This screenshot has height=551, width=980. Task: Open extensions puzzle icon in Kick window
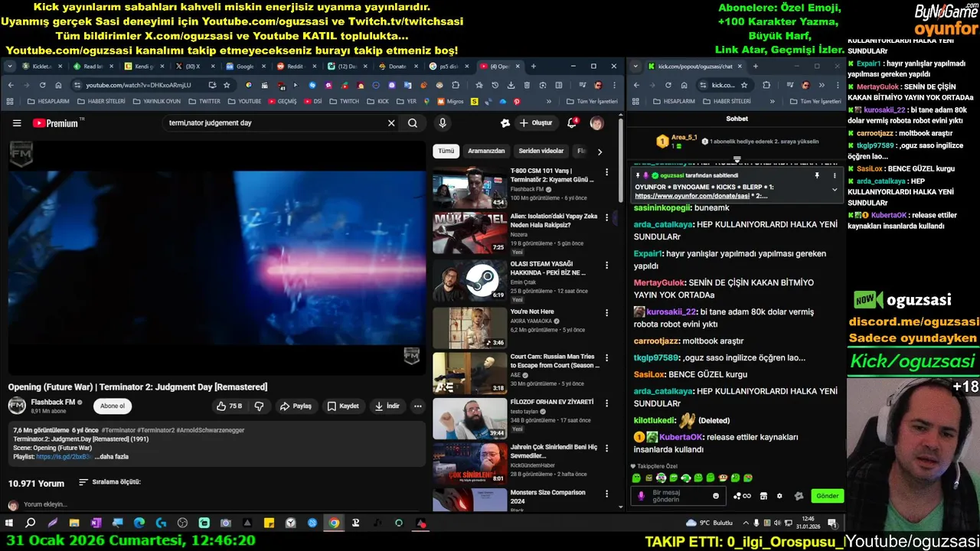pyautogui.click(x=766, y=85)
